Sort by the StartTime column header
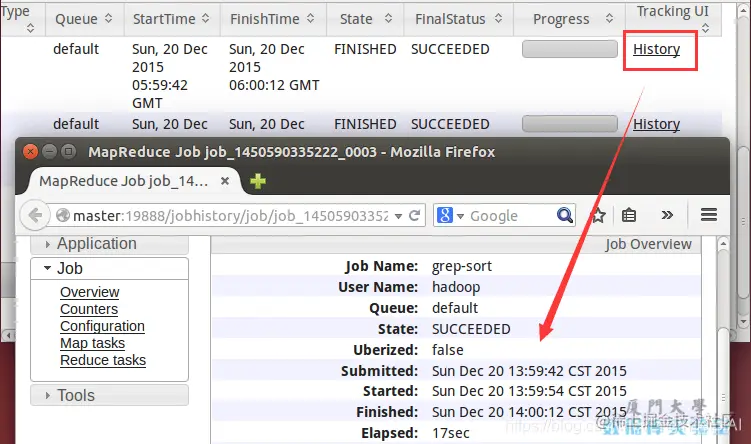The width and height of the screenshot is (751, 444). pyautogui.click(x=171, y=19)
